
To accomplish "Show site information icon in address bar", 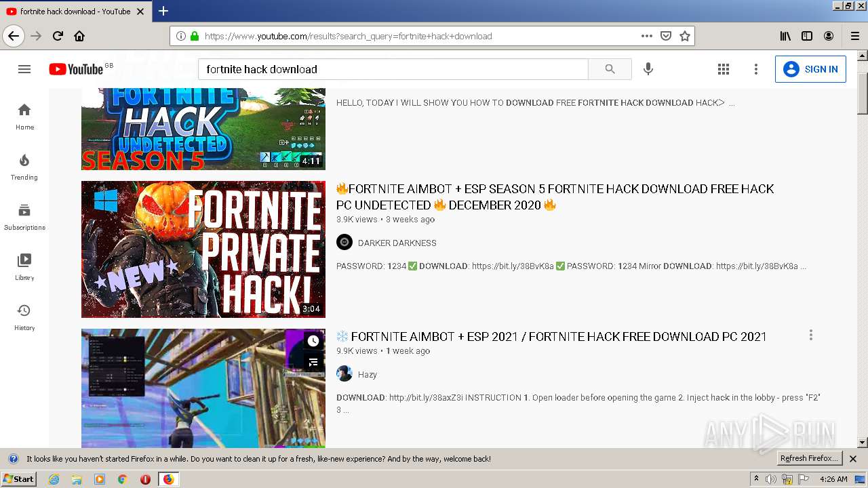I will pyautogui.click(x=180, y=36).
